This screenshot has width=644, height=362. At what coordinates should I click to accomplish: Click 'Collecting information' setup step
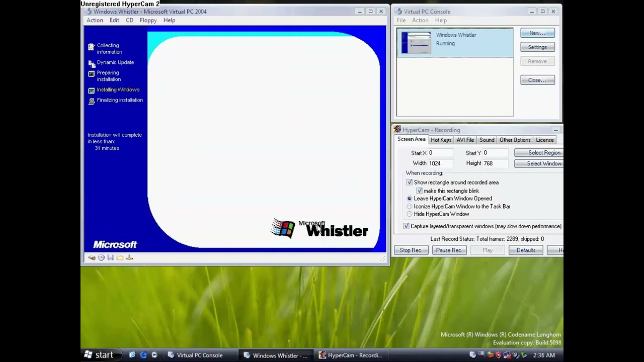click(x=109, y=49)
